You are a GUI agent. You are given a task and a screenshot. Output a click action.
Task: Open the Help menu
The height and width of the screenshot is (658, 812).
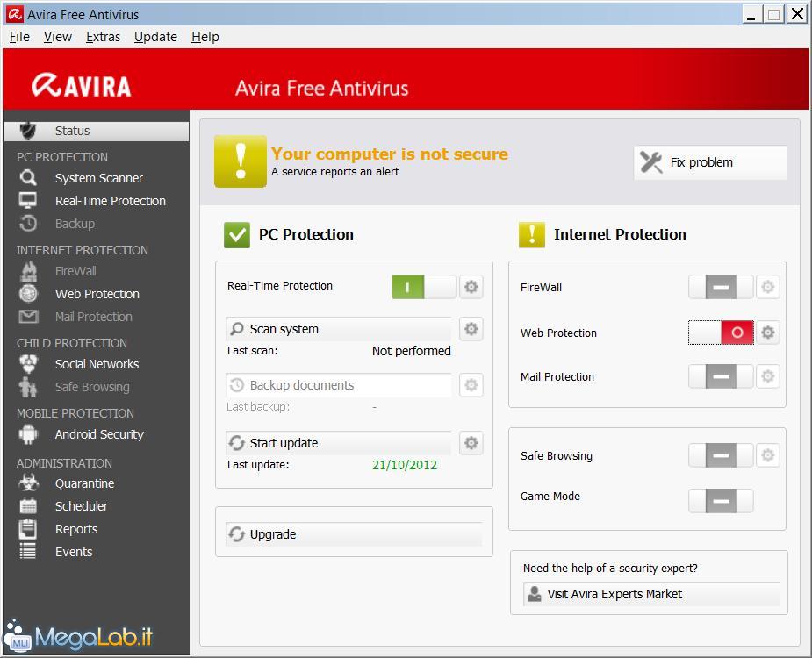coord(205,37)
